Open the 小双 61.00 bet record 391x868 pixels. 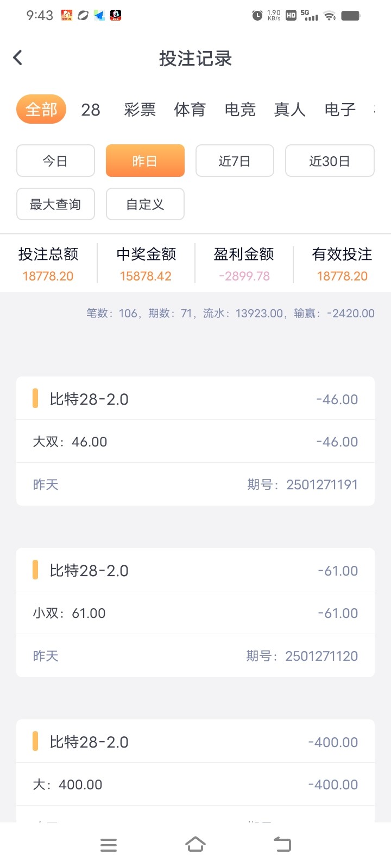click(x=195, y=612)
